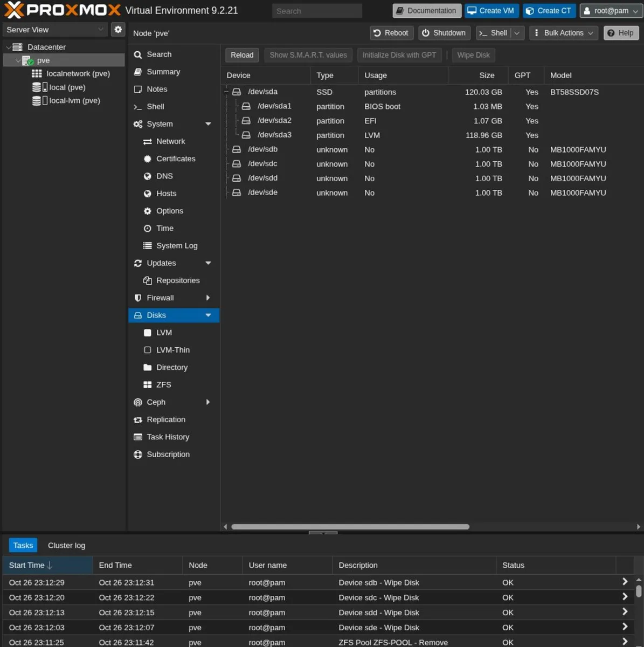Viewport: 644px width, 647px height.
Task: Click the Shutdown button
Action: (x=444, y=33)
